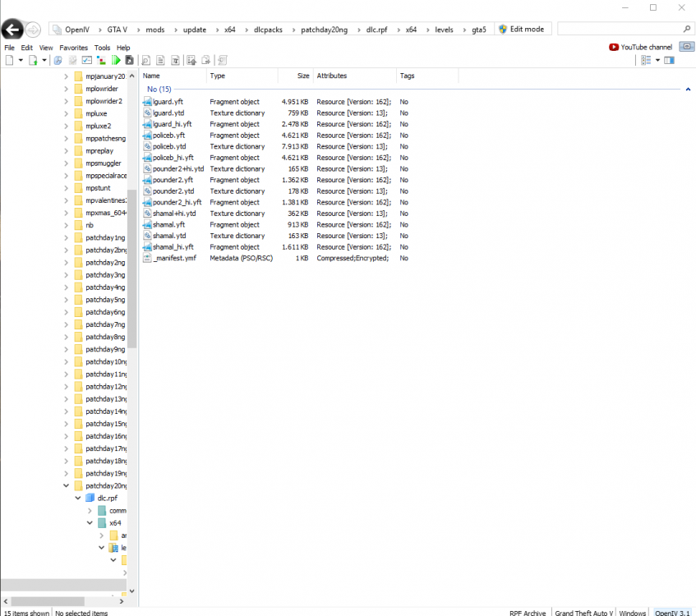This screenshot has height=616, width=696.
Task: Open the view layout dropdown arrow
Action: click(658, 60)
